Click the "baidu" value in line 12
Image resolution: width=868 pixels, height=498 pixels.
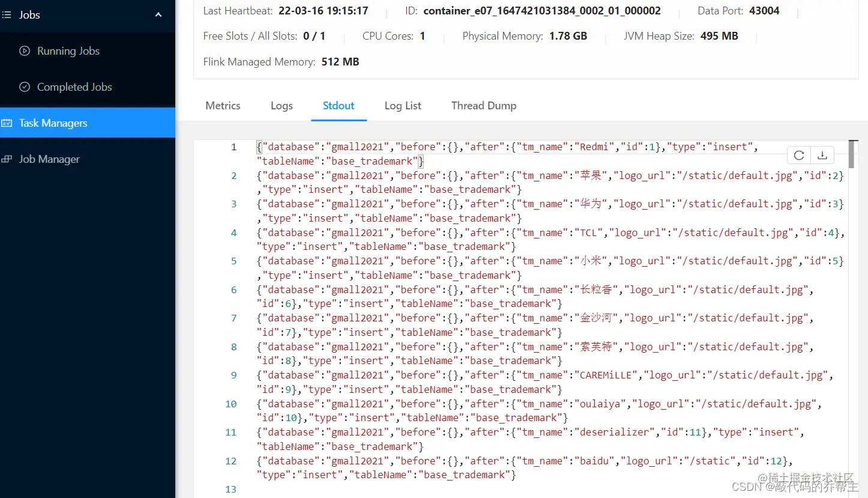594,461
